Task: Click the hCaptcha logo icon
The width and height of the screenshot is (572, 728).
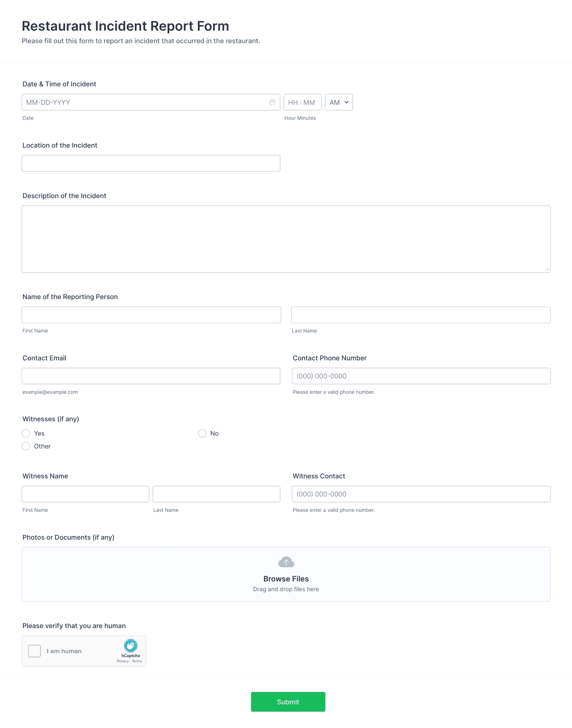Action: pos(130,646)
